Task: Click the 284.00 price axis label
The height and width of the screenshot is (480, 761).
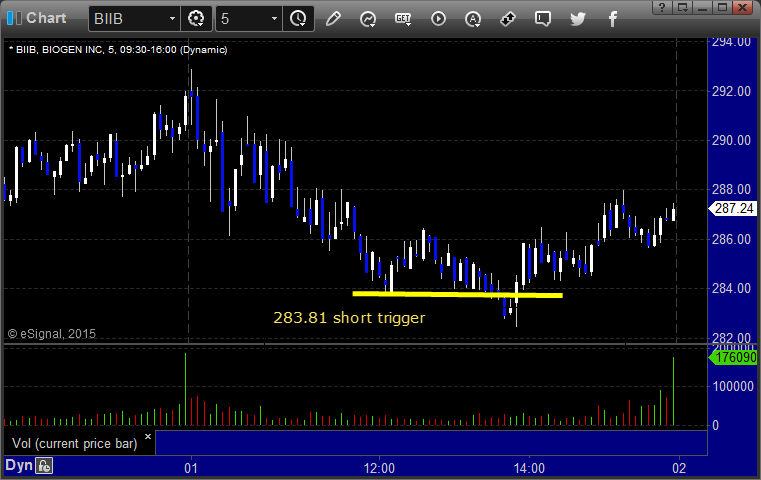Action: pyautogui.click(x=731, y=288)
